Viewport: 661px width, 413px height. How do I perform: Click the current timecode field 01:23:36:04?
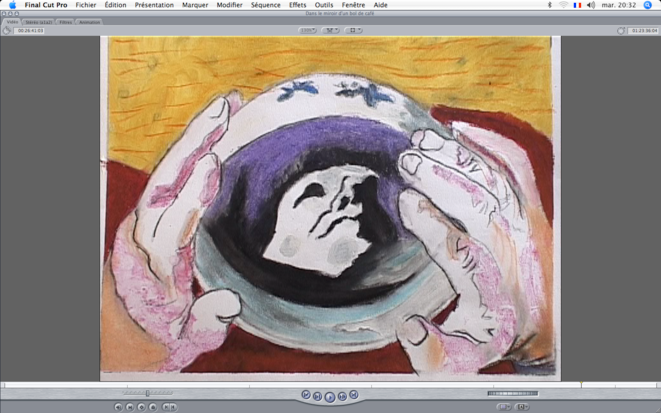click(x=643, y=30)
